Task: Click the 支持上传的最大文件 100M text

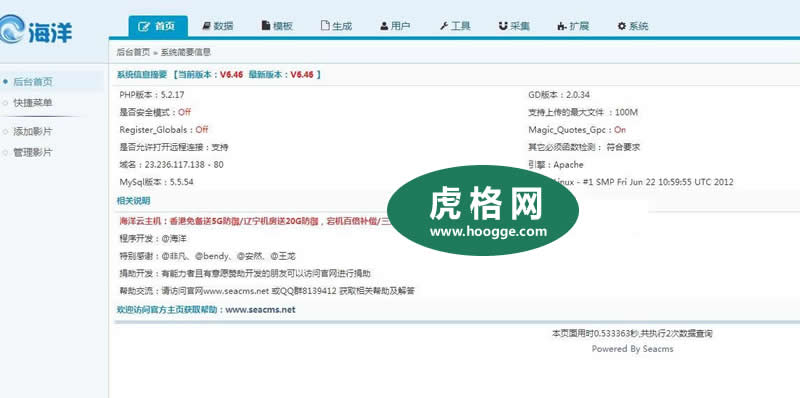Action: click(583, 112)
